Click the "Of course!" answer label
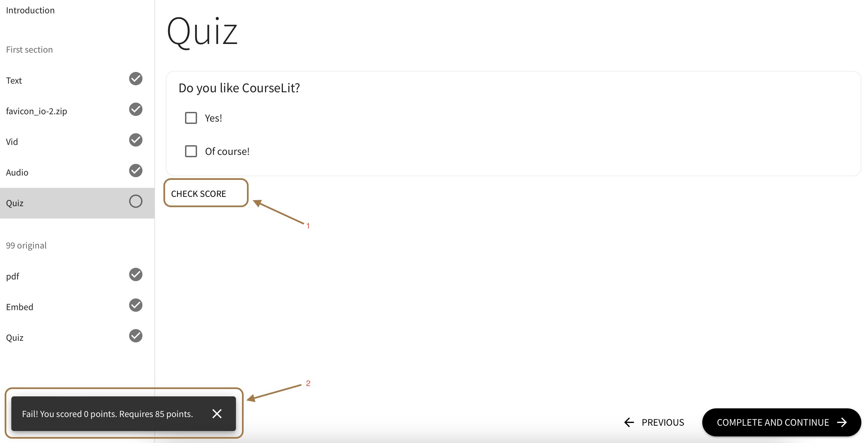This screenshot has width=868, height=443. [x=227, y=152]
